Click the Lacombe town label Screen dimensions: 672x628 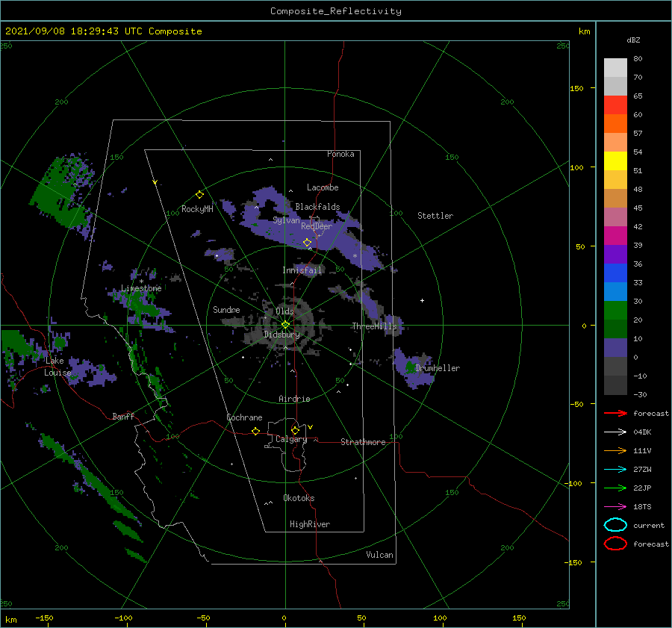(x=323, y=187)
